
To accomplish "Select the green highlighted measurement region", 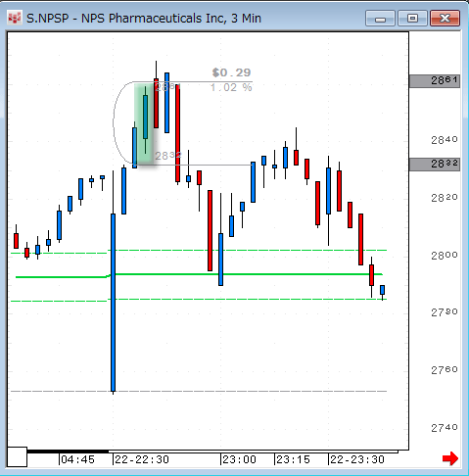I will [144, 124].
